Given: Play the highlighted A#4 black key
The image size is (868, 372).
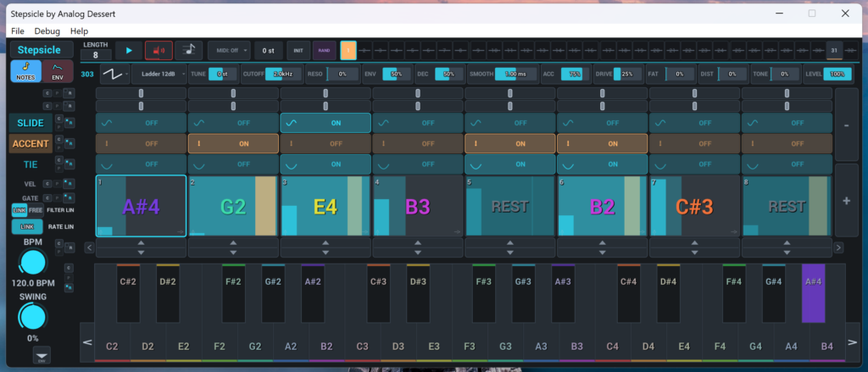Looking at the screenshot, I should coord(813,292).
